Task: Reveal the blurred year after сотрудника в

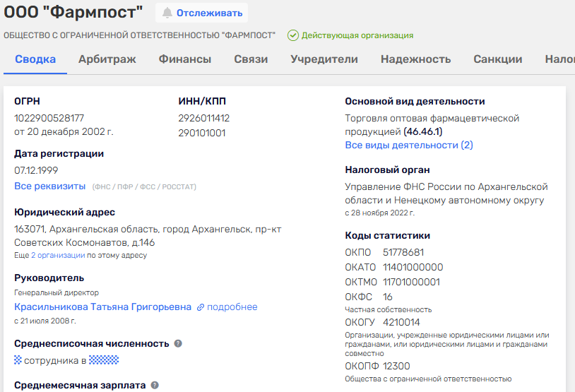Action: [x=104, y=360]
